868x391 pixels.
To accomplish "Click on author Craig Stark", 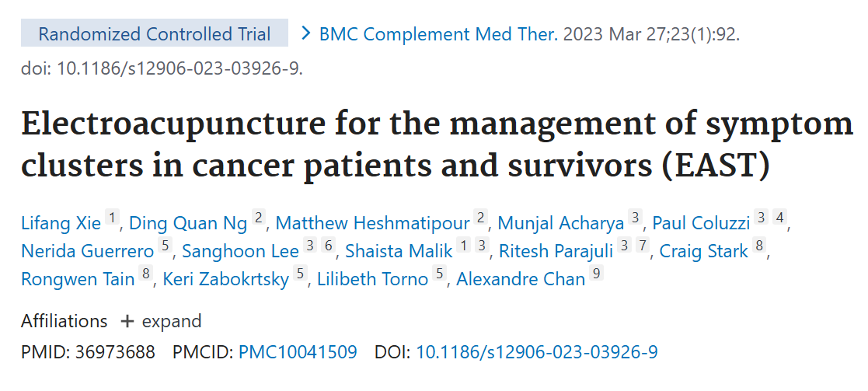I will point(702,251).
